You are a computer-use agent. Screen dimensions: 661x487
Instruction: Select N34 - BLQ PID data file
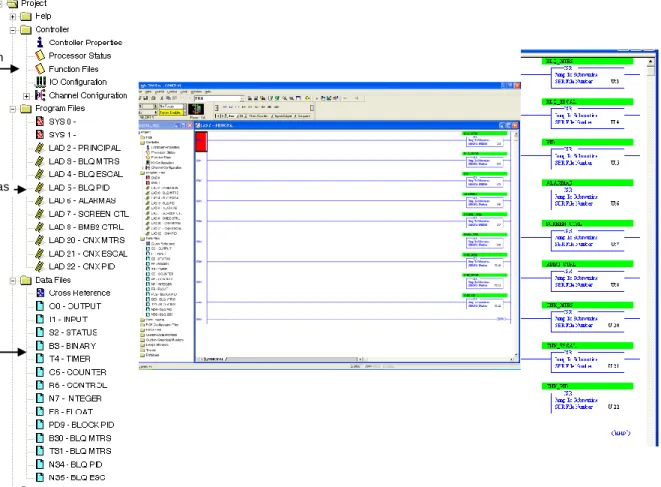(x=70, y=464)
